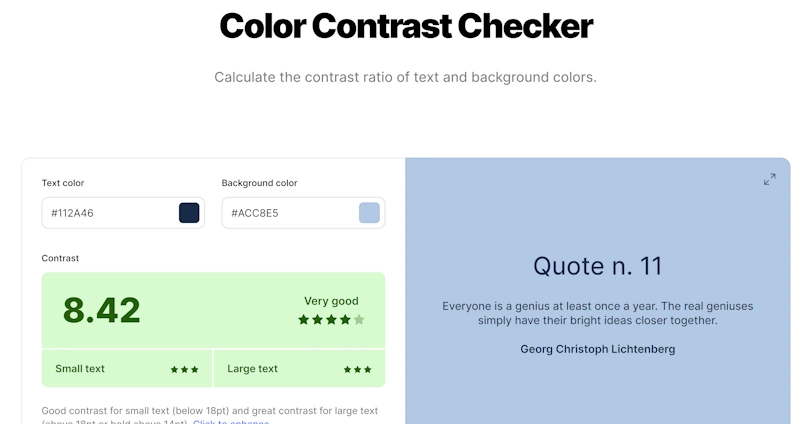Open the light blue background color swatch

369,213
